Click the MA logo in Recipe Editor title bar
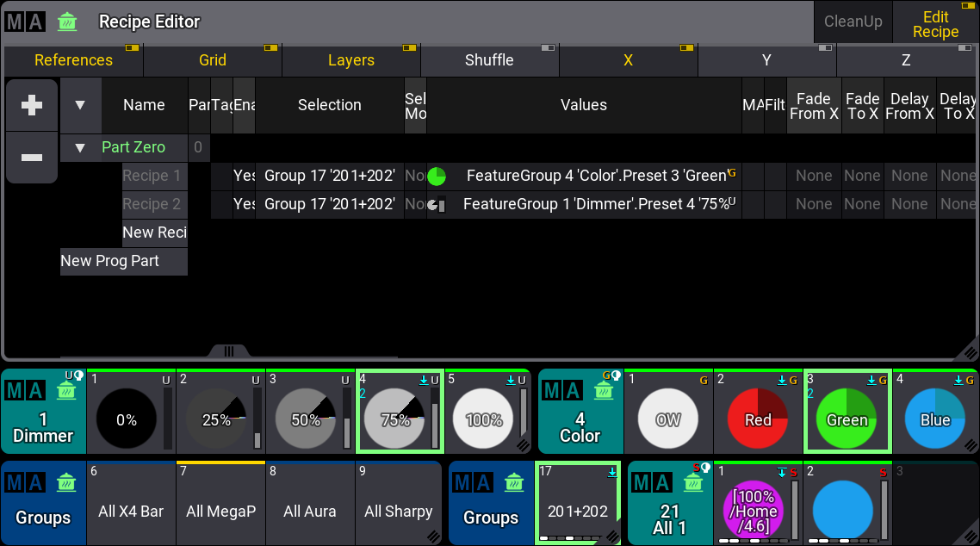980x546 pixels. 25,22
